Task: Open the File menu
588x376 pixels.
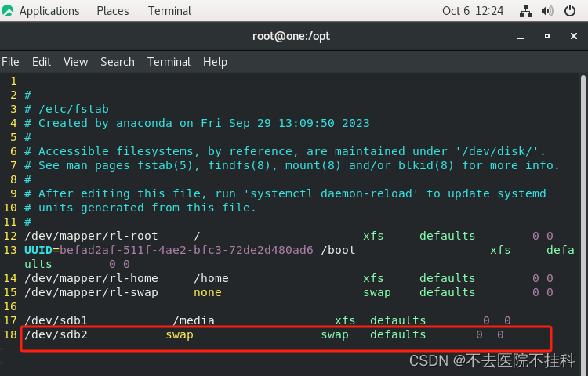Action: coord(10,62)
